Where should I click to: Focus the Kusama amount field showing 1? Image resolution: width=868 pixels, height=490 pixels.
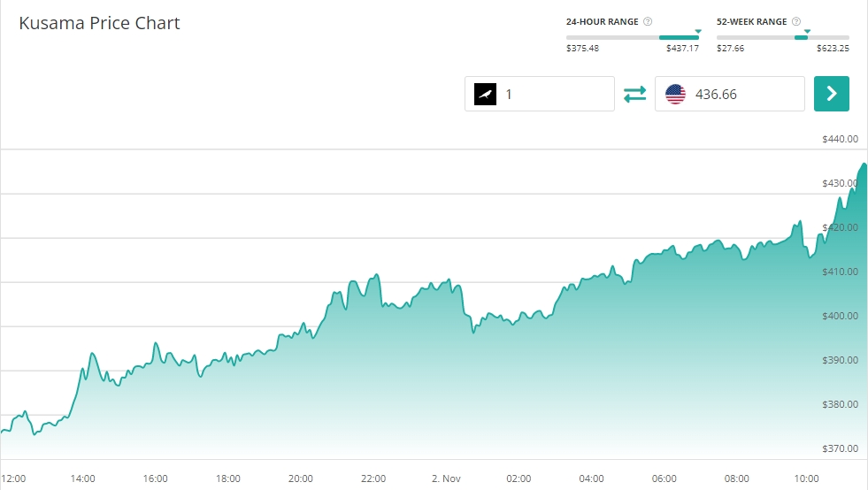coord(555,94)
